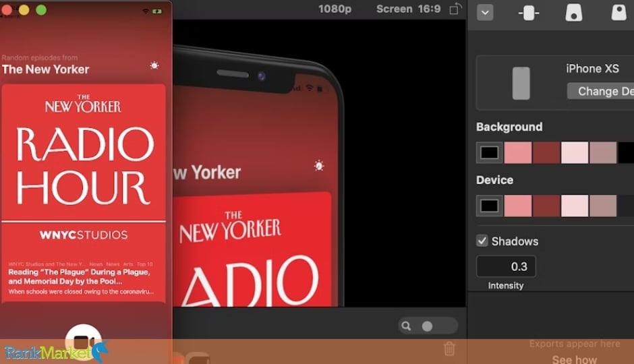Image resolution: width=634 pixels, height=364 pixels.
Task: Click the Change Device button
Action: pos(600,91)
